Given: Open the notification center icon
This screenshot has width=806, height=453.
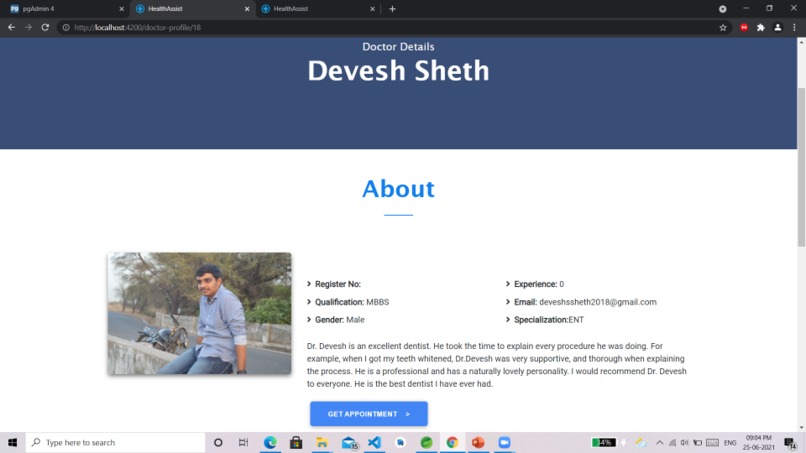Looking at the screenshot, I should 790,442.
